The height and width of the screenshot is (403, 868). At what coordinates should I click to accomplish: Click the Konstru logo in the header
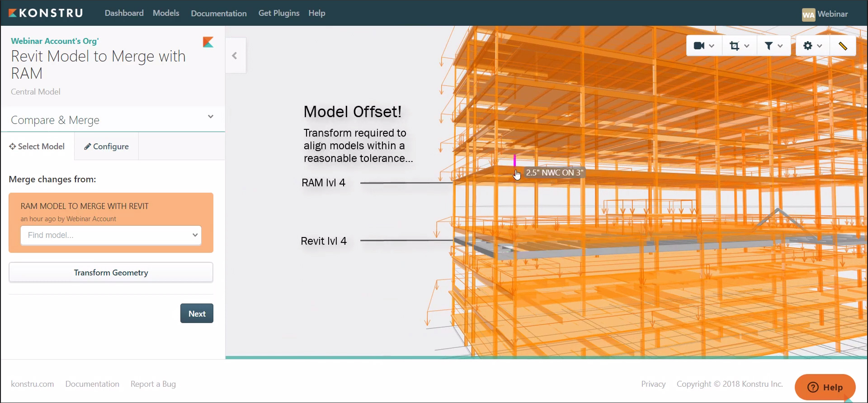click(x=46, y=13)
